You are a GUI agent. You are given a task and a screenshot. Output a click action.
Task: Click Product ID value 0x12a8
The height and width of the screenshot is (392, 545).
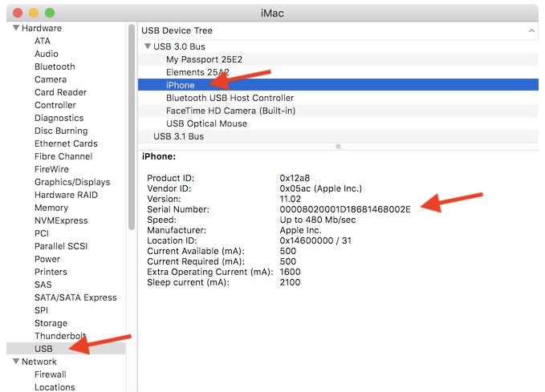point(295,178)
